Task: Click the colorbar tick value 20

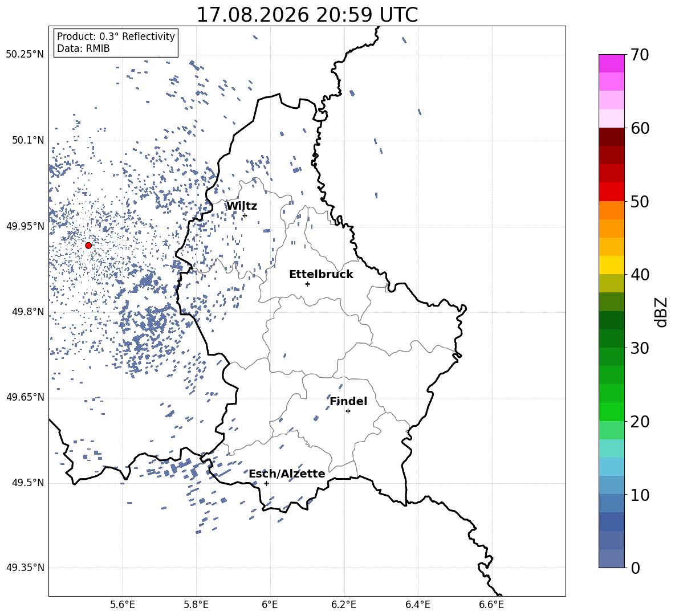Action: (640, 422)
